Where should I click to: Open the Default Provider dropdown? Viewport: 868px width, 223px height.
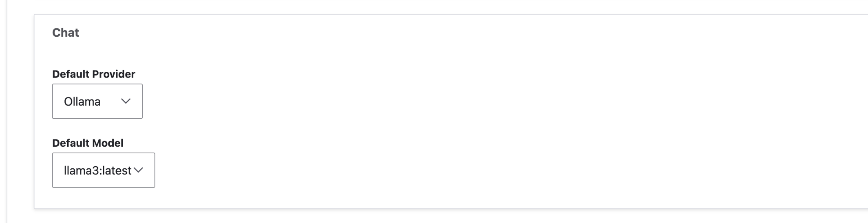click(97, 101)
